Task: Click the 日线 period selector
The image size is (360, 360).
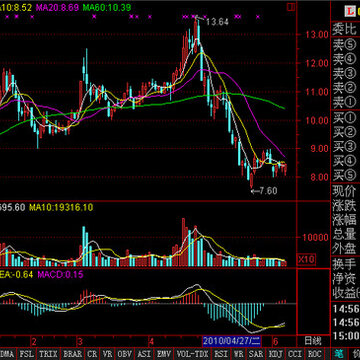Action: 313,341
